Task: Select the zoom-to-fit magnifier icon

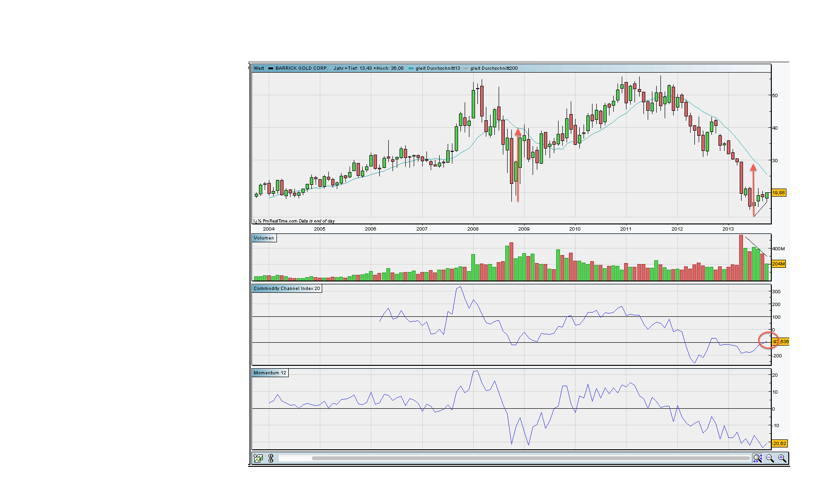Action: [759, 458]
